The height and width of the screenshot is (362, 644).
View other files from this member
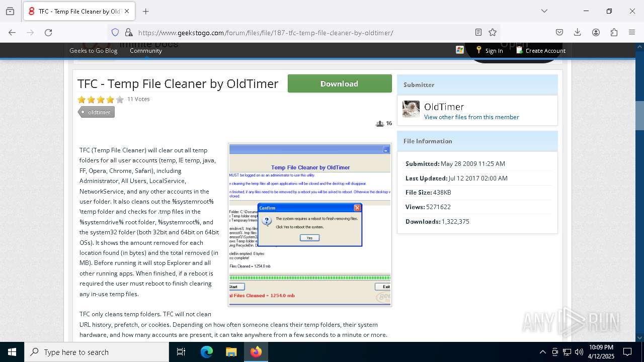point(471,117)
